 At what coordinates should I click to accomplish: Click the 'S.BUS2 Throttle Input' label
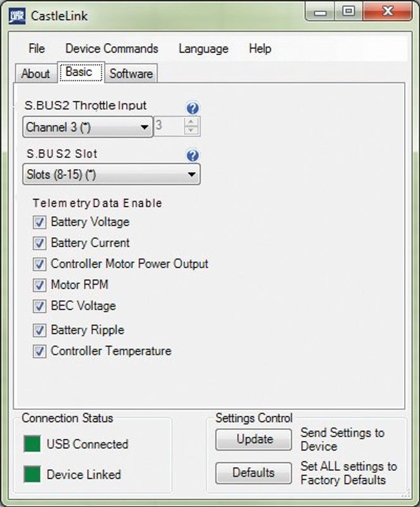pyautogui.click(x=86, y=105)
